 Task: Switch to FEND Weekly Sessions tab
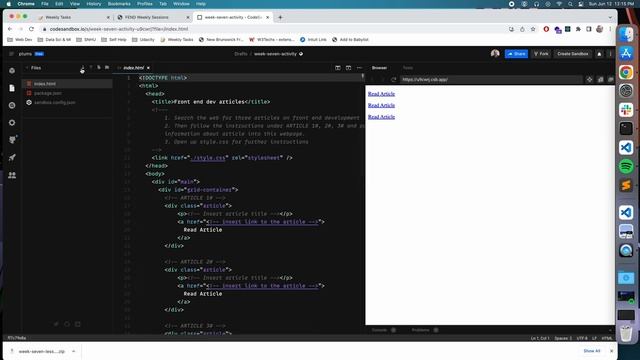(x=153, y=17)
